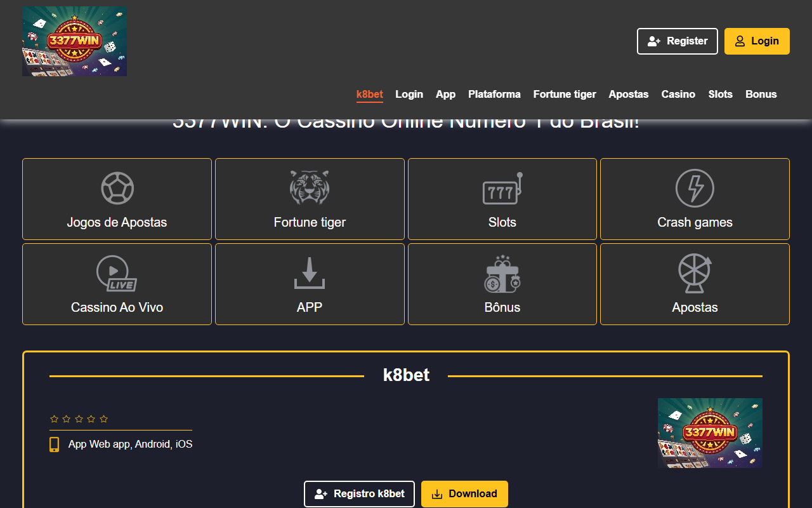Open Fortune tiger in the navigation bar
This screenshot has width=812, height=508.
[565, 94]
